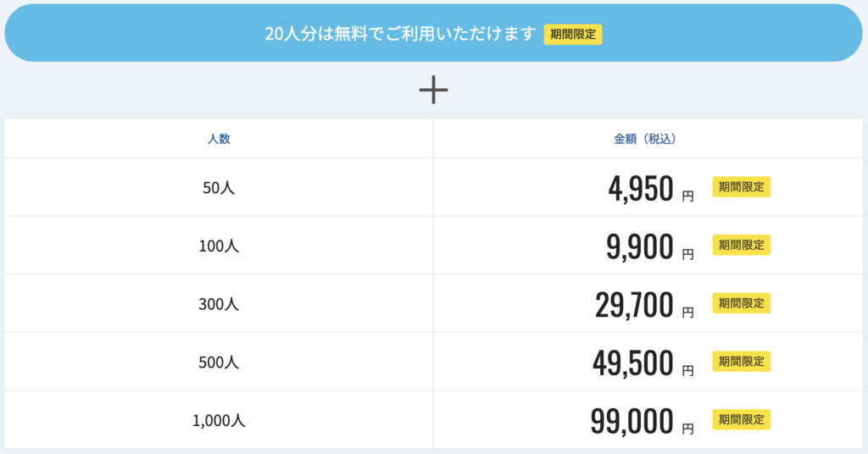Click the 期間限定 badge in the blue banner
This screenshot has width=868, height=454.
click(573, 35)
